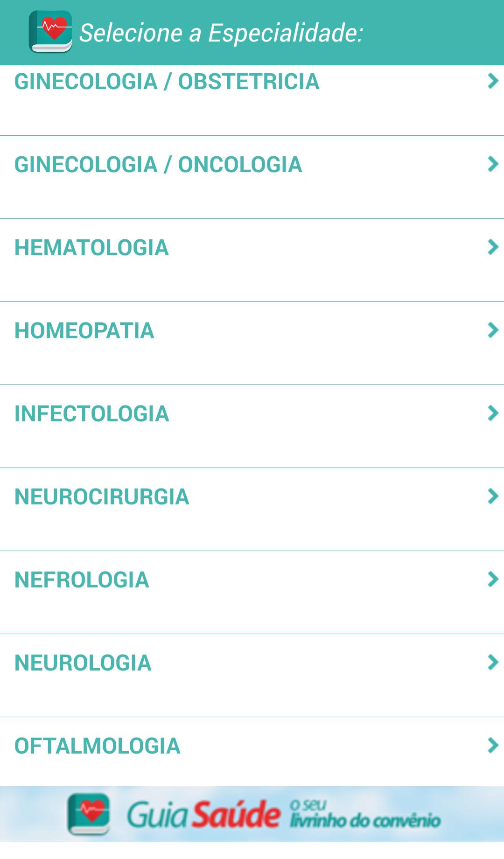504x859 pixels.
Task: Tap the arrow beside Neurologia
Action: click(493, 663)
